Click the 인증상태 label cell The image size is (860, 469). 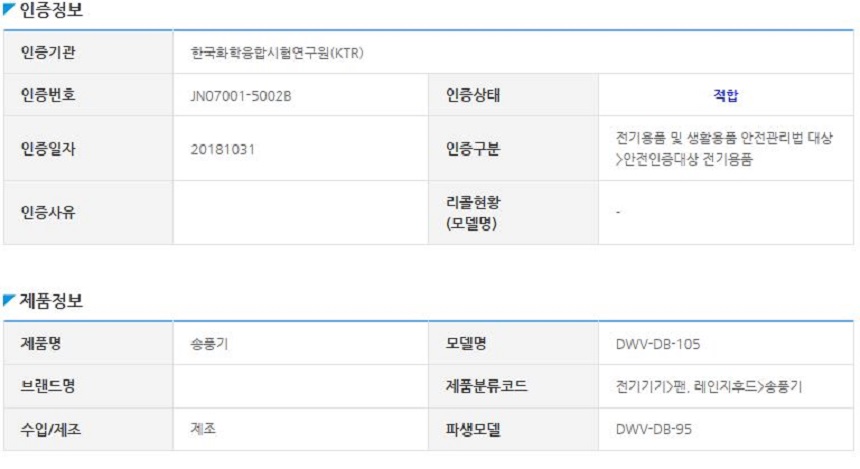click(x=513, y=95)
